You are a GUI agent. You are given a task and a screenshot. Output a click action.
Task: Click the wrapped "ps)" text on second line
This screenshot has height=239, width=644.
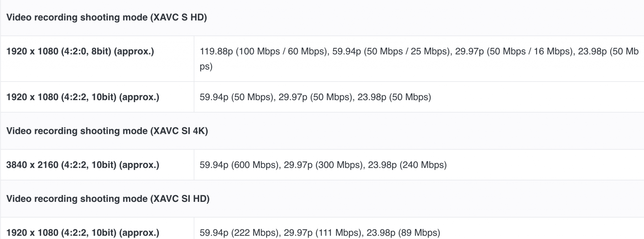tap(206, 66)
